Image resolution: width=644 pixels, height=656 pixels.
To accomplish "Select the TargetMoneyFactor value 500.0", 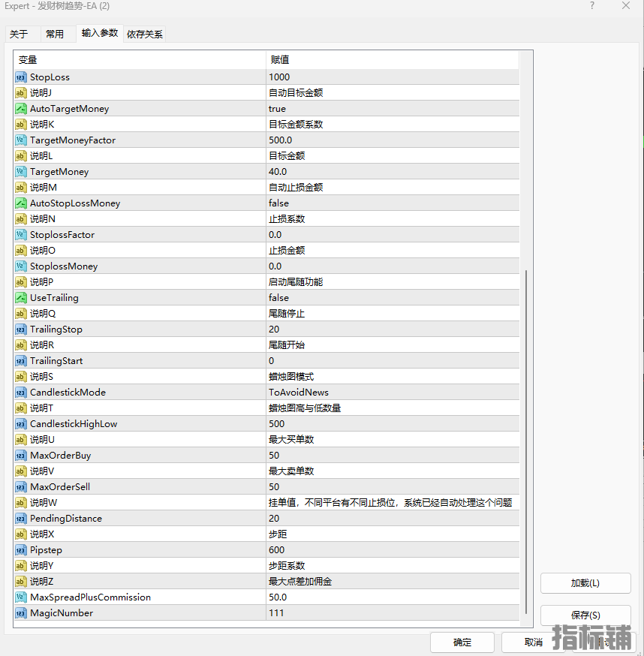I will point(393,140).
